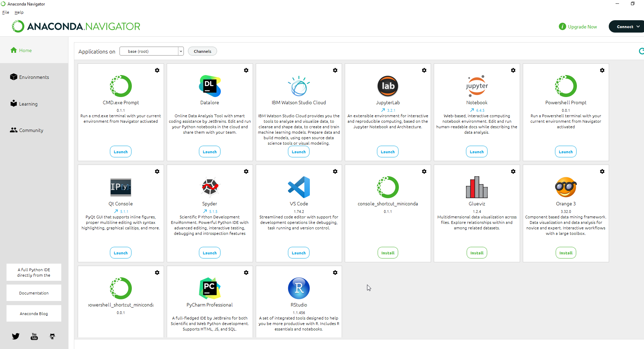Click Spyder update version 5.1.5
The image size is (644, 349).
[x=210, y=212]
